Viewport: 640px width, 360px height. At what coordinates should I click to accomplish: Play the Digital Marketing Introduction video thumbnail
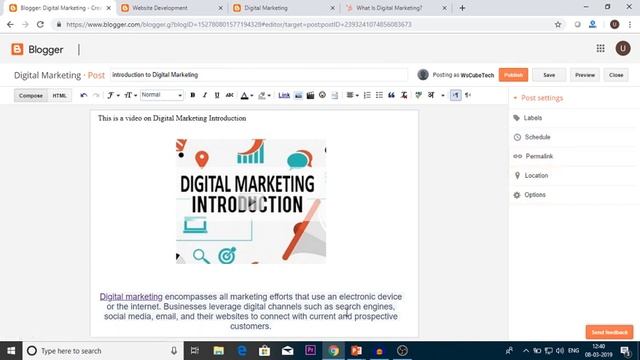pos(251,202)
